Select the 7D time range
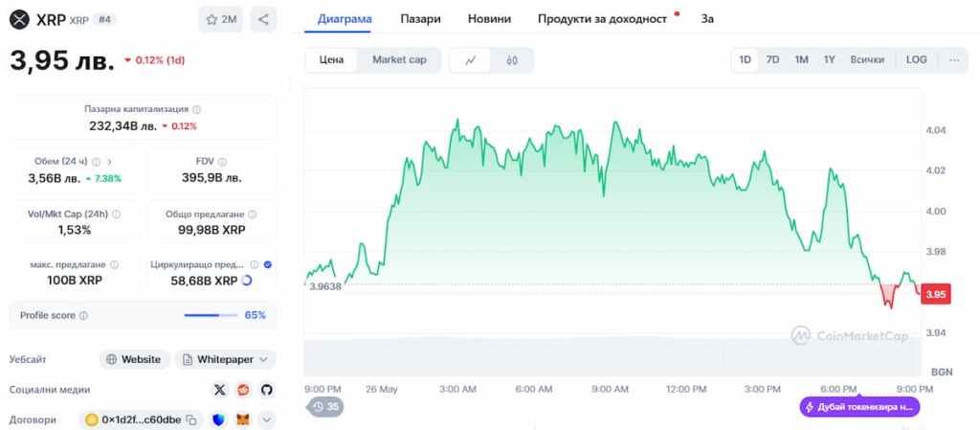This screenshot has width=980, height=430. pyautogui.click(x=772, y=59)
